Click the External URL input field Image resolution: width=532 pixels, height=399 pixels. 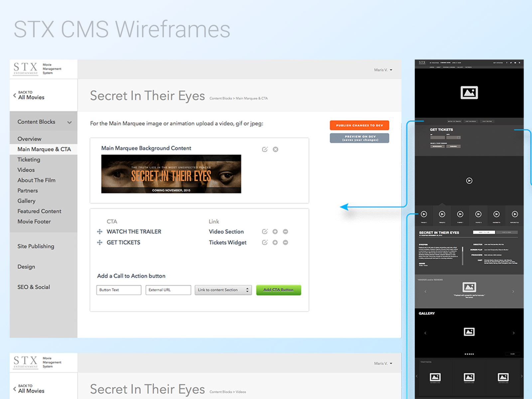168,290
